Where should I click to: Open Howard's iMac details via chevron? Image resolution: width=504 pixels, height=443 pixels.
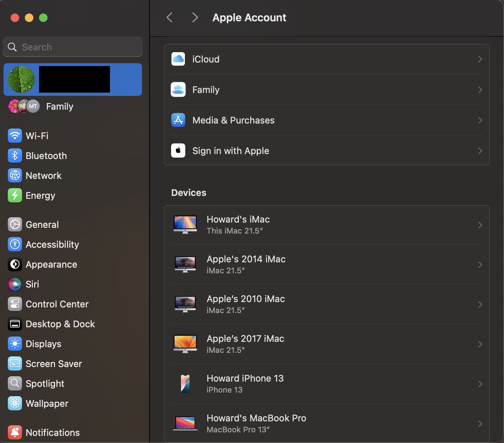click(x=480, y=225)
